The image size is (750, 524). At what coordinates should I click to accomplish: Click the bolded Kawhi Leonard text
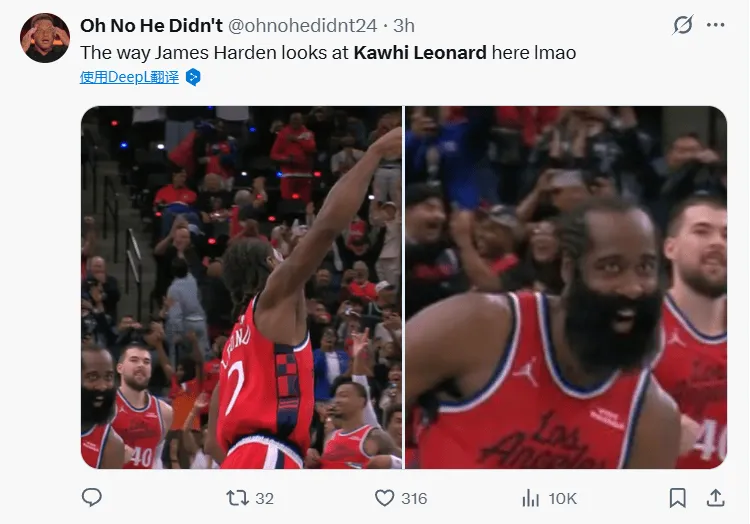pos(420,53)
